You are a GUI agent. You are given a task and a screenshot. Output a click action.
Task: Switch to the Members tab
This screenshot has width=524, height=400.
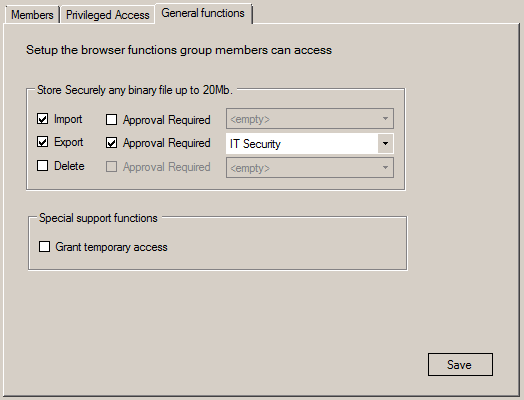click(x=32, y=15)
